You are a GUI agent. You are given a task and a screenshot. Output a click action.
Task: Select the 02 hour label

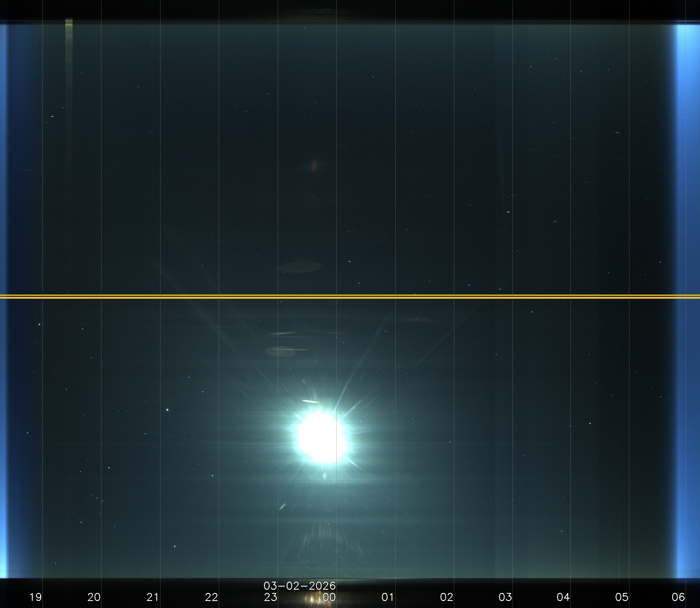[446, 597]
